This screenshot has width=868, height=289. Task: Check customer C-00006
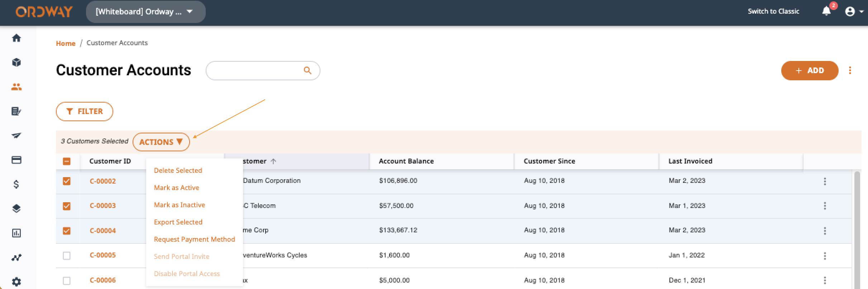coord(67,280)
